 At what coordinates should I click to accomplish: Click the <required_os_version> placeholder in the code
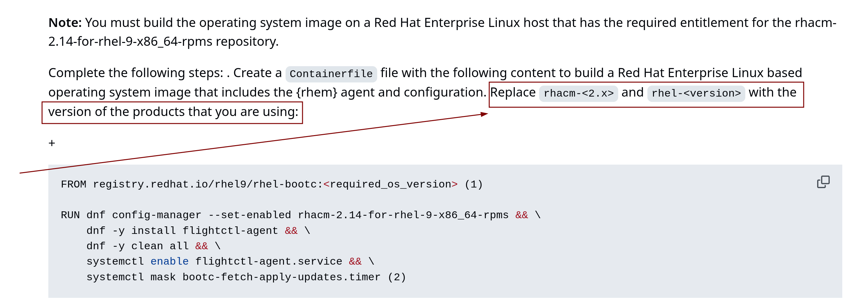390,184
